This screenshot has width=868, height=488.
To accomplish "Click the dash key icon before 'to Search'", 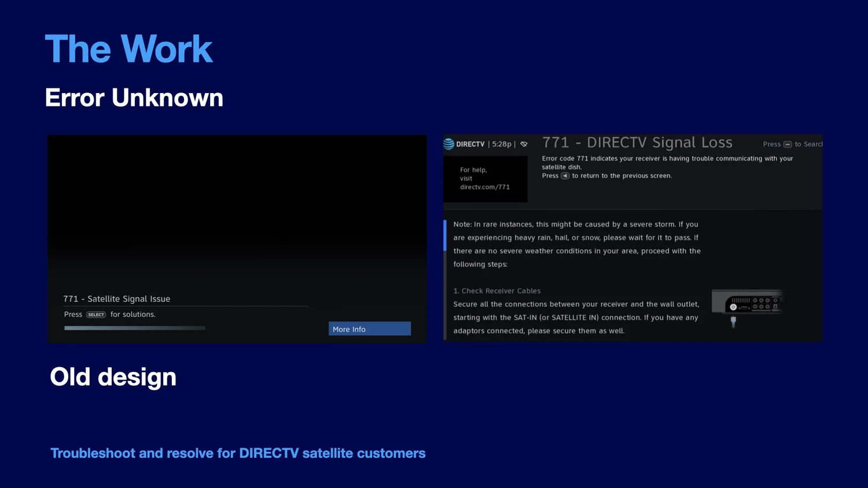I will [788, 144].
